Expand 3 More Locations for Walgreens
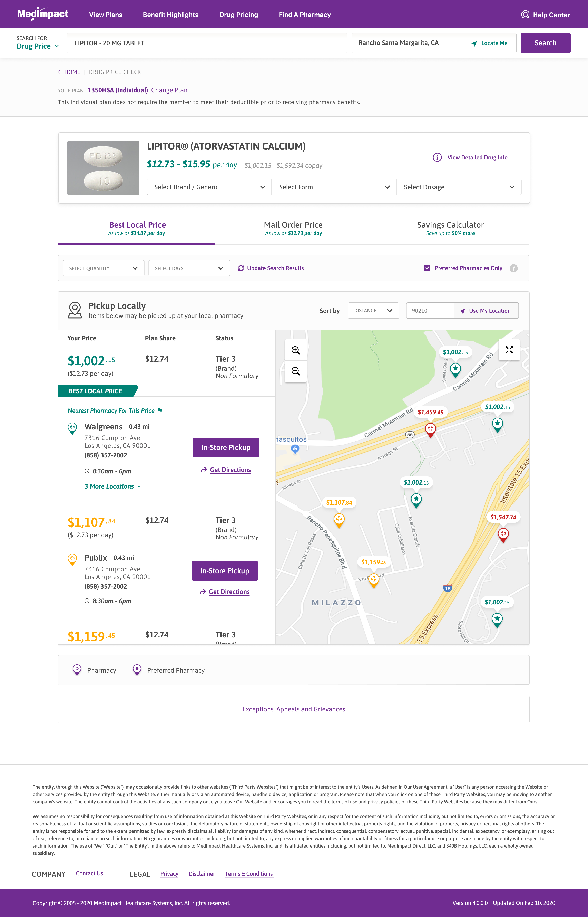588x917 pixels. 113,486
